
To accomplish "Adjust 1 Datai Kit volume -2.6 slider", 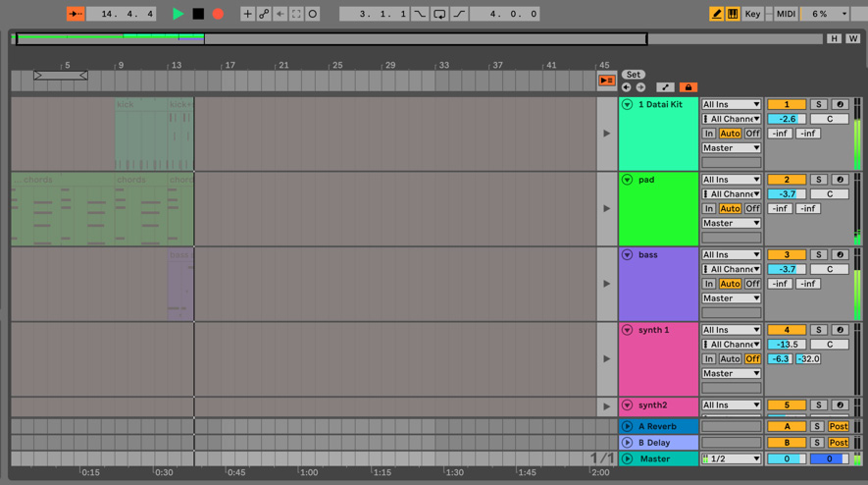I will coord(787,119).
